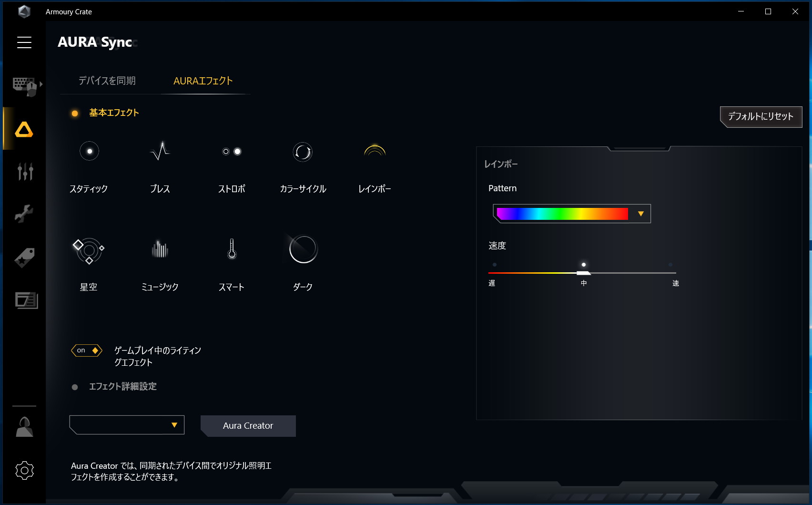
Task: Expand the devices submenu arrow in sidebar
Action: coord(41,84)
